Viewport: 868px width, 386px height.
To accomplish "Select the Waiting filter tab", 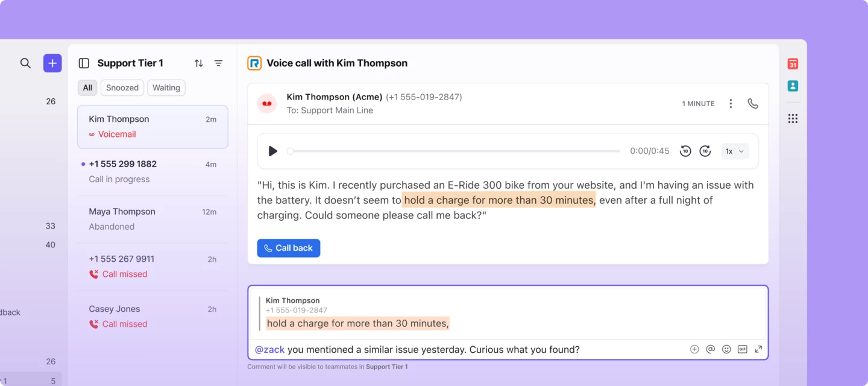I will [166, 87].
